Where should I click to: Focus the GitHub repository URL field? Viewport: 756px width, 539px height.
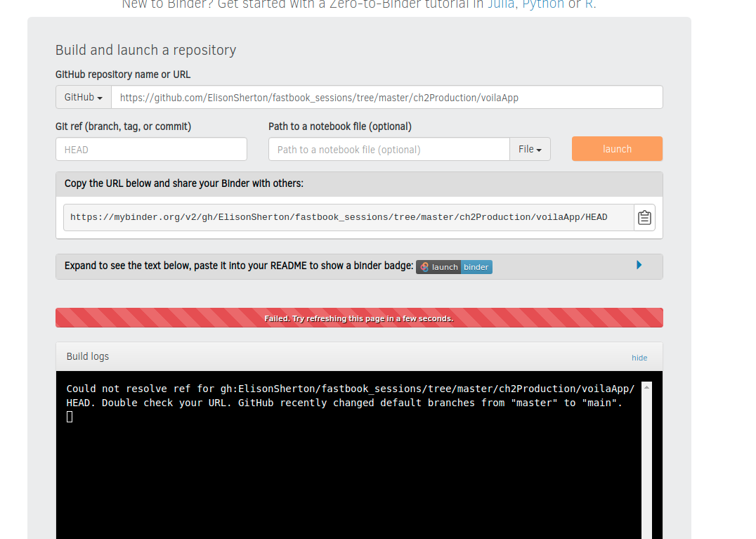(386, 98)
